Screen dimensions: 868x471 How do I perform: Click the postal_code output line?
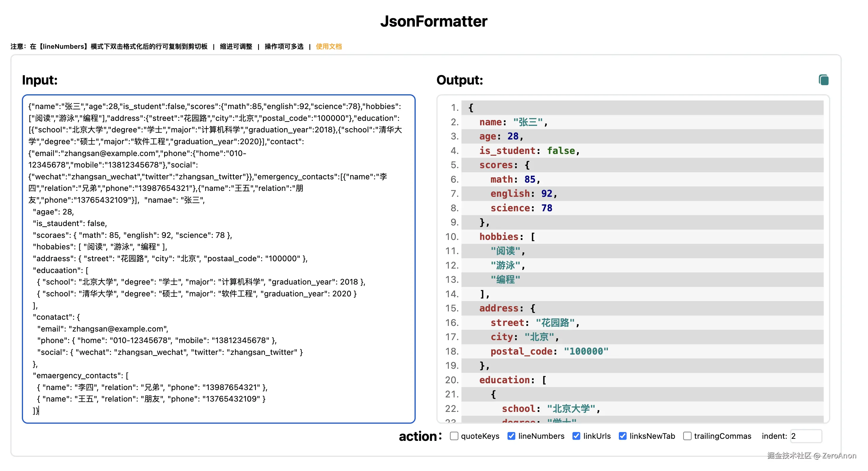click(x=549, y=351)
